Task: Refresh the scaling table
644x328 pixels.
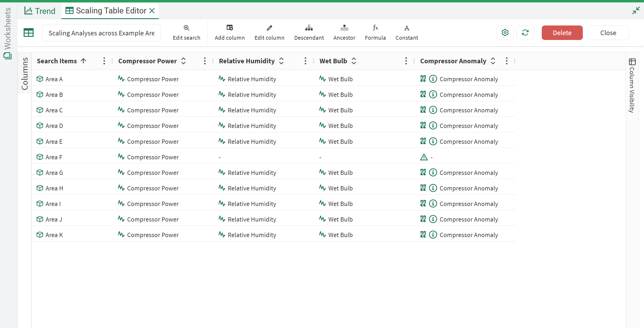Action: [525, 33]
